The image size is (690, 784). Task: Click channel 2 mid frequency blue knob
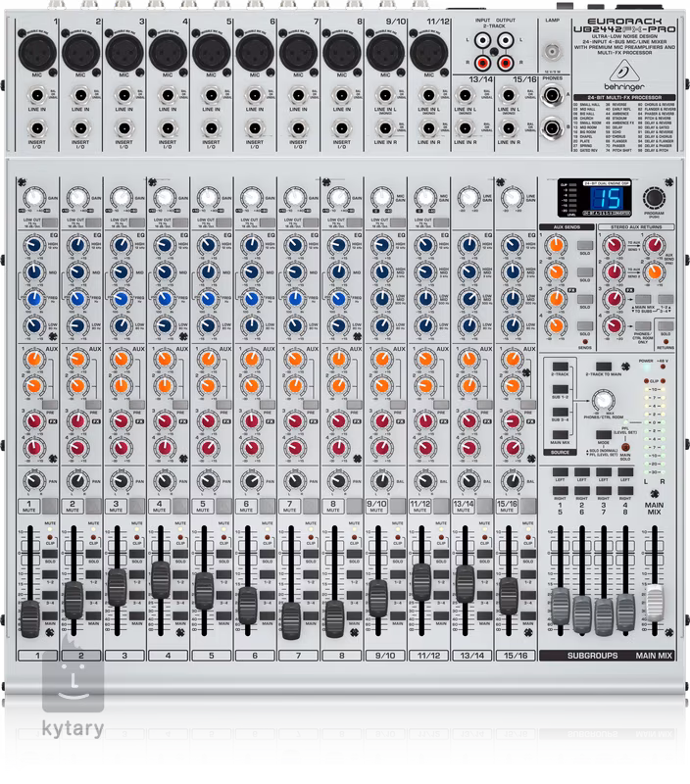point(75,298)
